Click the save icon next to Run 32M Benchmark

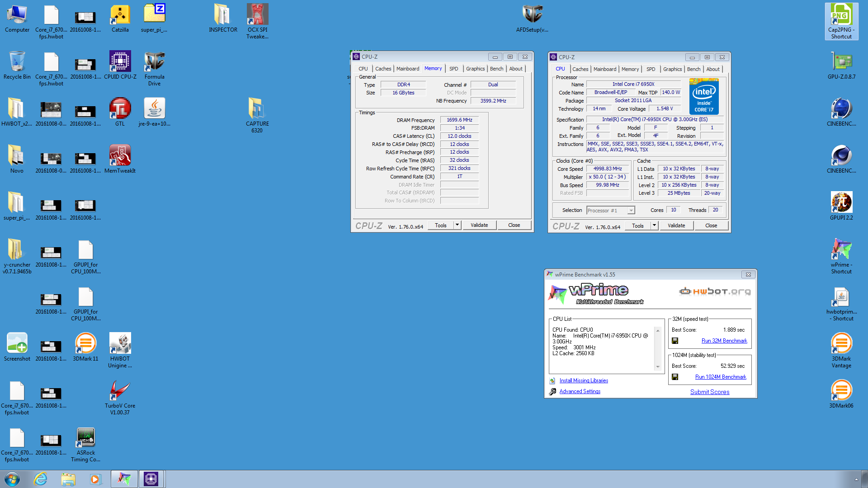(675, 341)
